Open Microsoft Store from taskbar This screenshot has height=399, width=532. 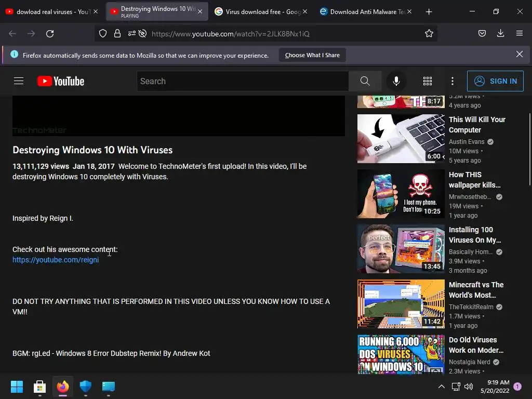pyautogui.click(x=39, y=387)
